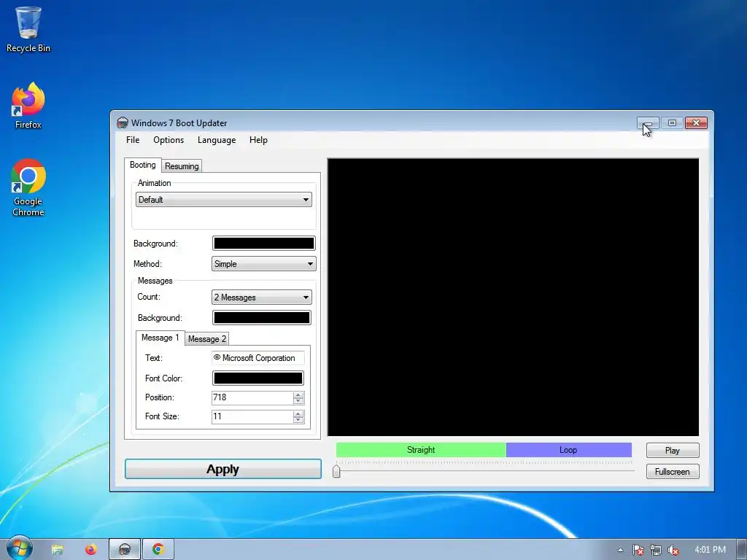Viewport: 747px width, 560px height.
Task: Close the Windows 7 Boot Updater window
Action: [696, 123]
